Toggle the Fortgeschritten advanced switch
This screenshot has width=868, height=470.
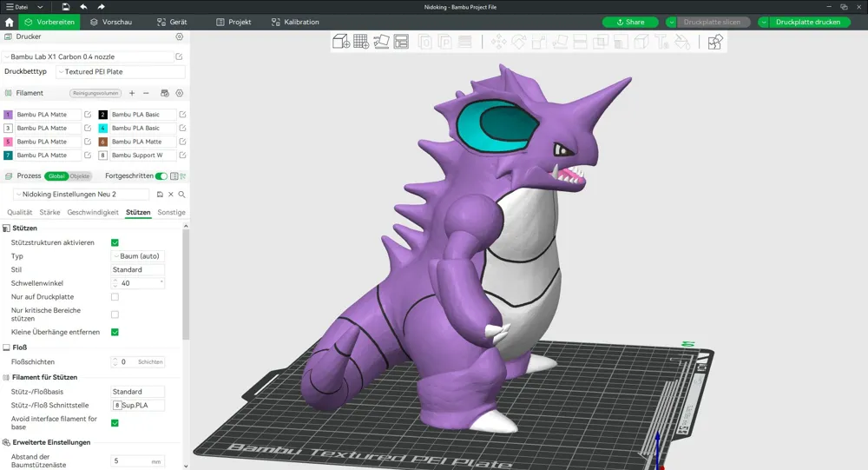[161, 175]
